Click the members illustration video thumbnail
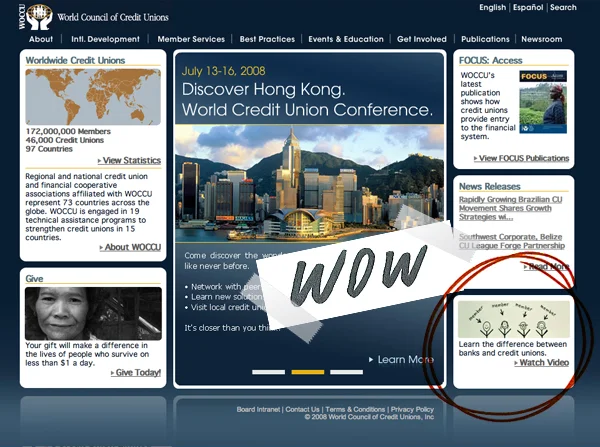 coord(514,320)
